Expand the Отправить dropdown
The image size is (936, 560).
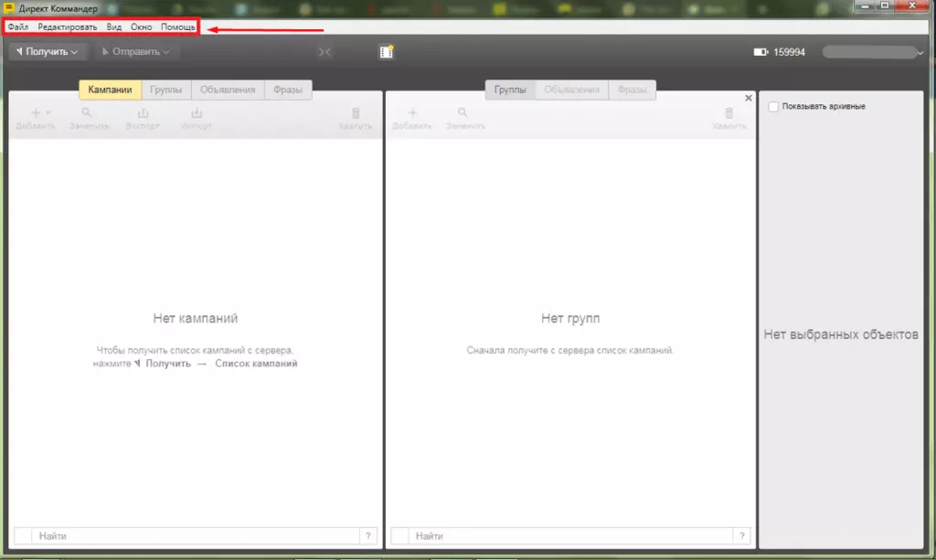pyautogui.click(x=135, y=52)
